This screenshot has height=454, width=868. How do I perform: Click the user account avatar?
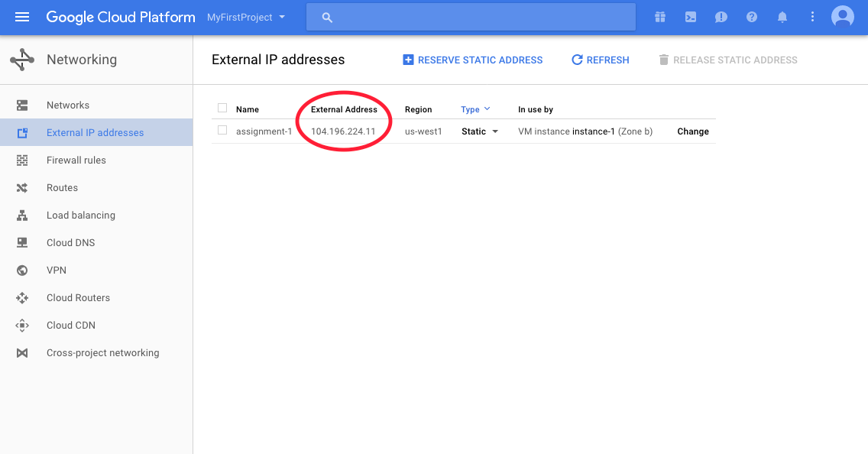842,17
